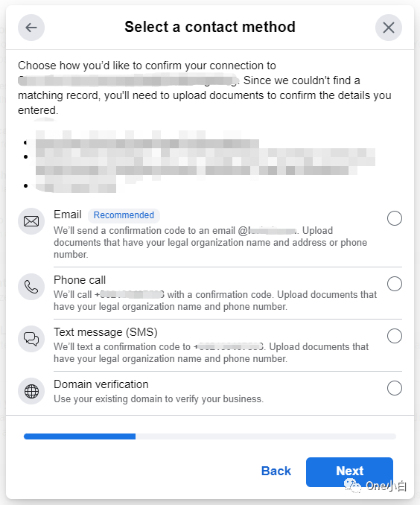Click the Select a contact method heading
Viewport: 420px width, 505px height.
[210, 27]
